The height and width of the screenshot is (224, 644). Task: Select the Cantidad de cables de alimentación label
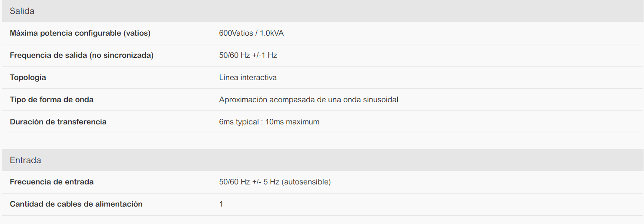tap(76, 204)
